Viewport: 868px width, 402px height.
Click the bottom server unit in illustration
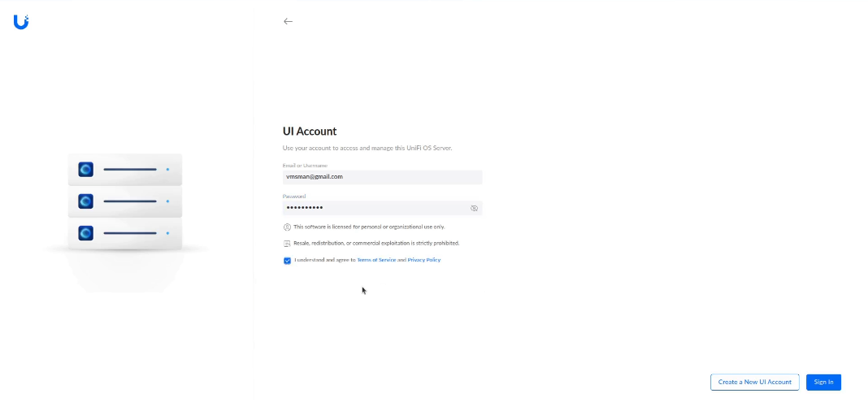click(125, 233)
